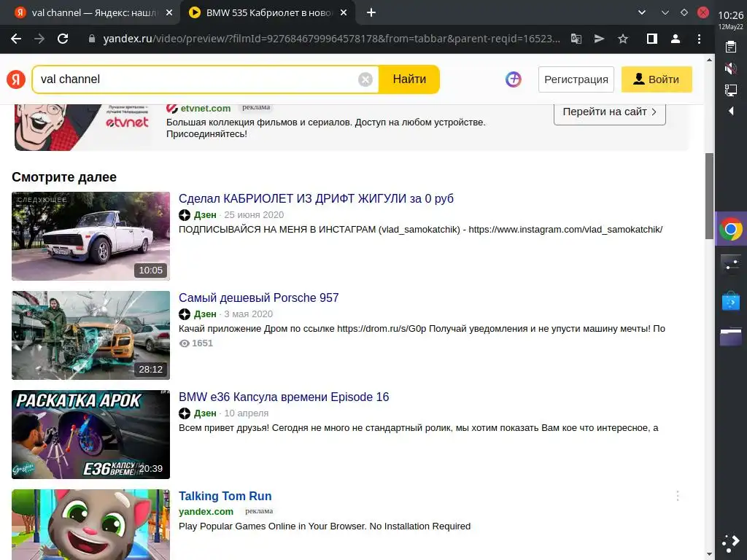Image resolution: width=747 pixels, height=560 pixels.
Task: Open the etvnet.com ad link
Action: 205,109
